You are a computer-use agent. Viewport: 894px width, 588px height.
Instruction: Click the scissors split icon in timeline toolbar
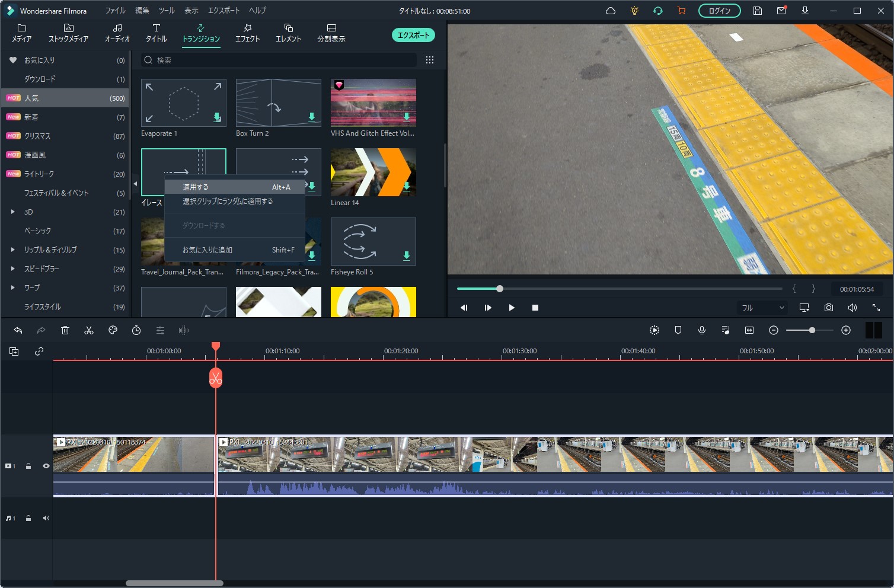[x=89, y=330]
